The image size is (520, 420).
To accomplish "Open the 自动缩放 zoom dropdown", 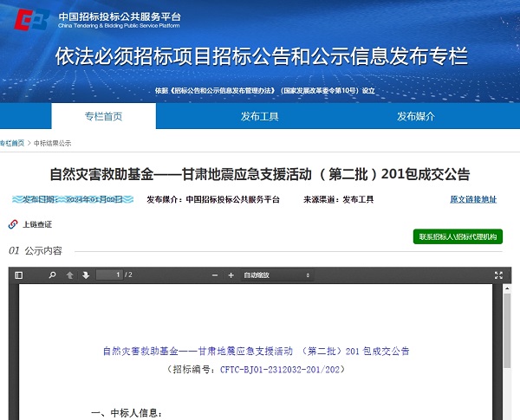I will pyautogui.click(x=275, y=275).
